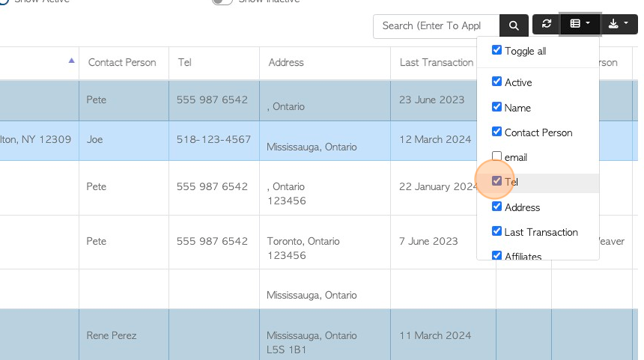Open the columns visibility dropdown

(580, 24)
